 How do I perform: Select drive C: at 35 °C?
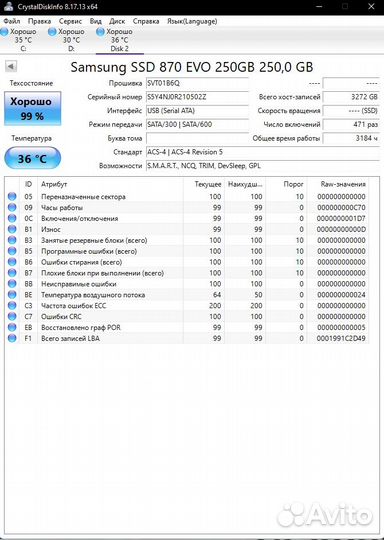pos(23,40)
